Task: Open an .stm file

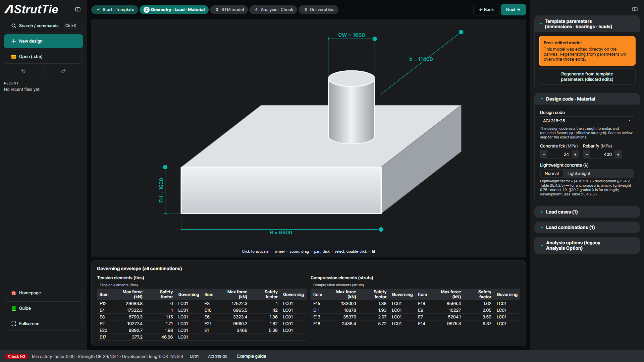Action: (x=43, y=57)
